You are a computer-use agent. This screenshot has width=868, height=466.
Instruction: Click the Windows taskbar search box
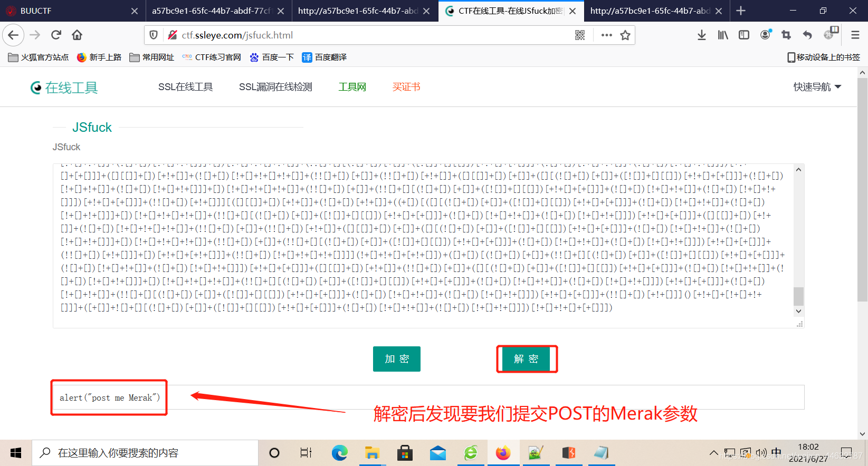coord(145,453)
